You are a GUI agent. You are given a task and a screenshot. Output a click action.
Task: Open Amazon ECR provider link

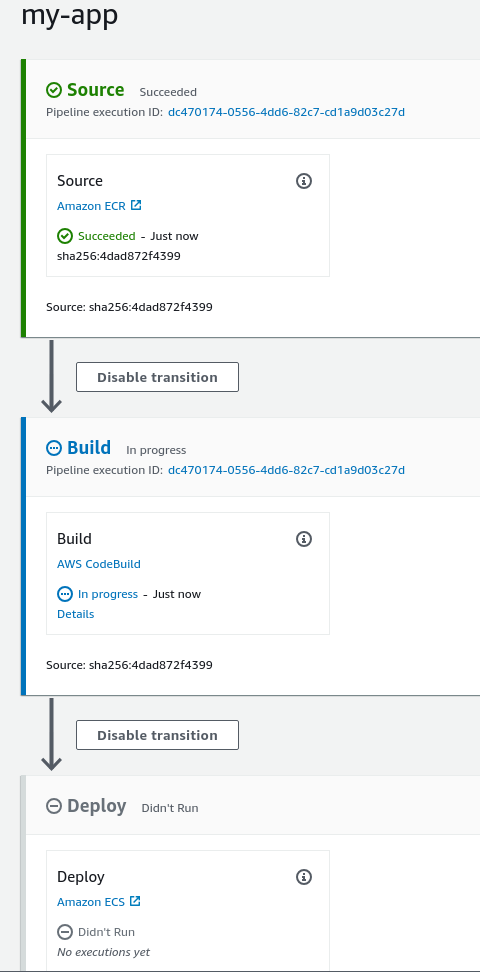click(x=91, y=206)
